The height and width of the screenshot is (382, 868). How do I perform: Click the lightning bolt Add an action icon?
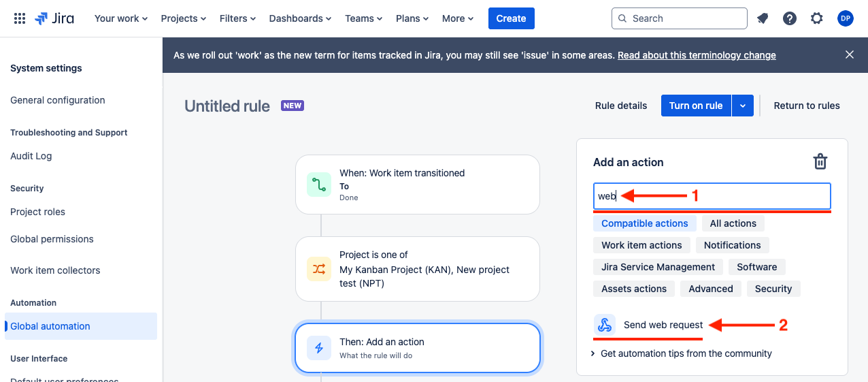point(319,348)
